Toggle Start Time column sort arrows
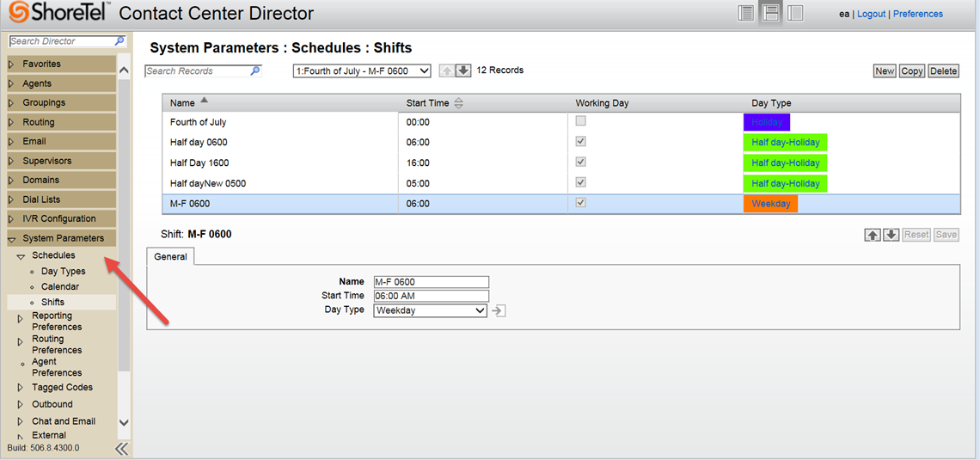Viewport: 980px width, 460px height. (x=458, y=103)
